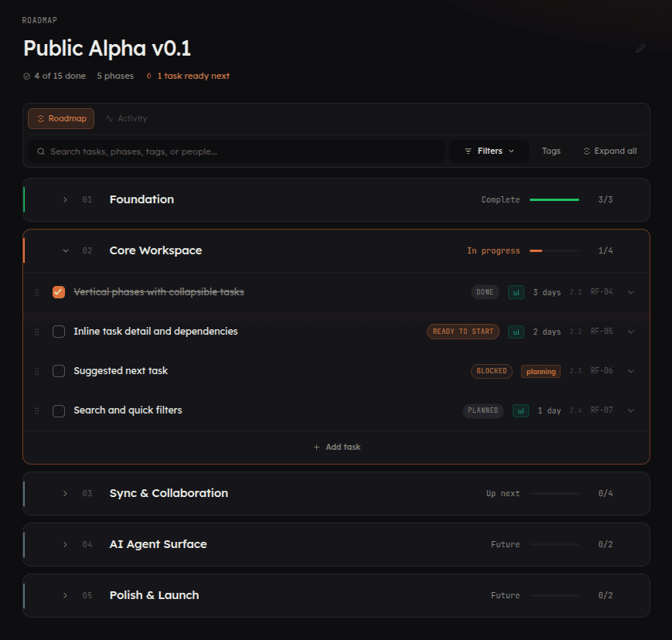Screen dimensions: 672x640
Task: Click the READY TO START status badge
Action: point(463,332)
